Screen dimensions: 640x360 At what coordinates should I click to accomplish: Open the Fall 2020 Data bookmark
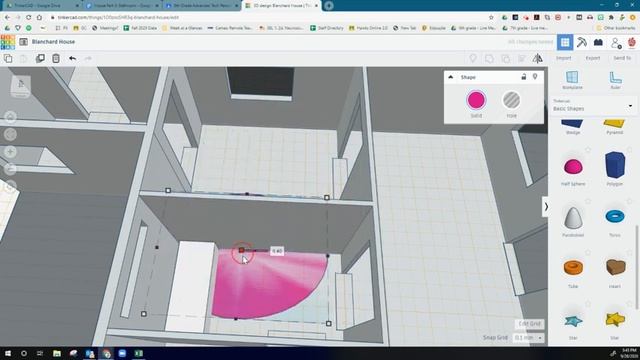140,28
